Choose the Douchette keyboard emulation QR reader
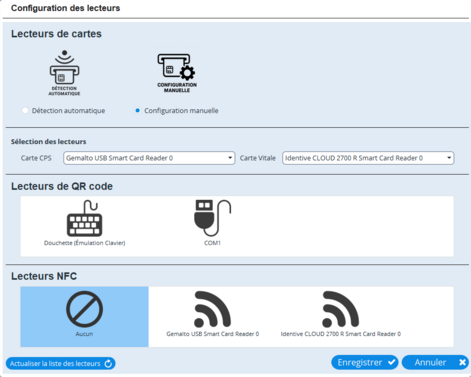This screenshot has height=377, width=471. pos(84,223)
